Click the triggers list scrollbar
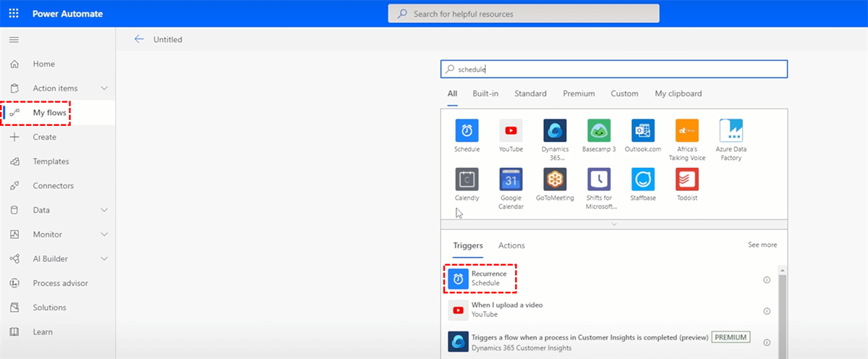The height and width of the screenshot is (359, 868). [x=783, y=316]
